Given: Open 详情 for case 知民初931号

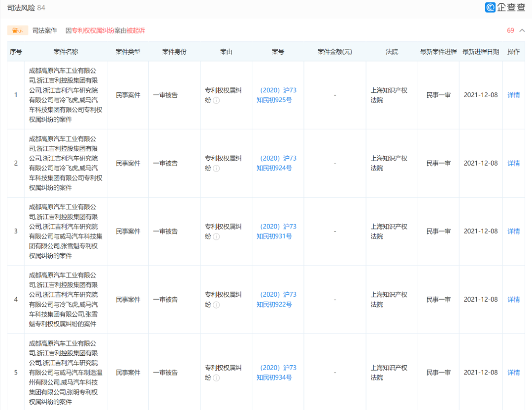Looking at the screenshot, I should 513,231.
